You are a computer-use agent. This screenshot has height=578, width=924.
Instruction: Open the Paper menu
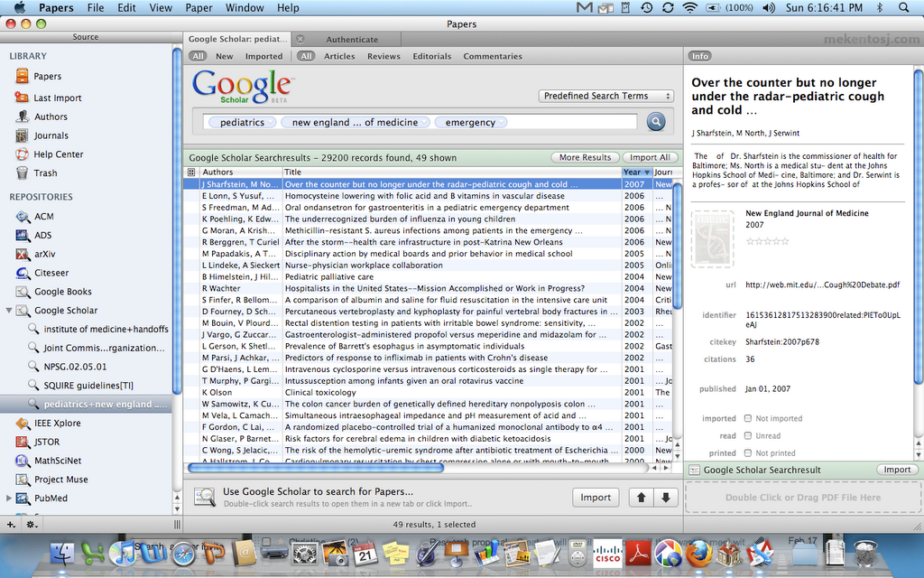tap(199, 7)
